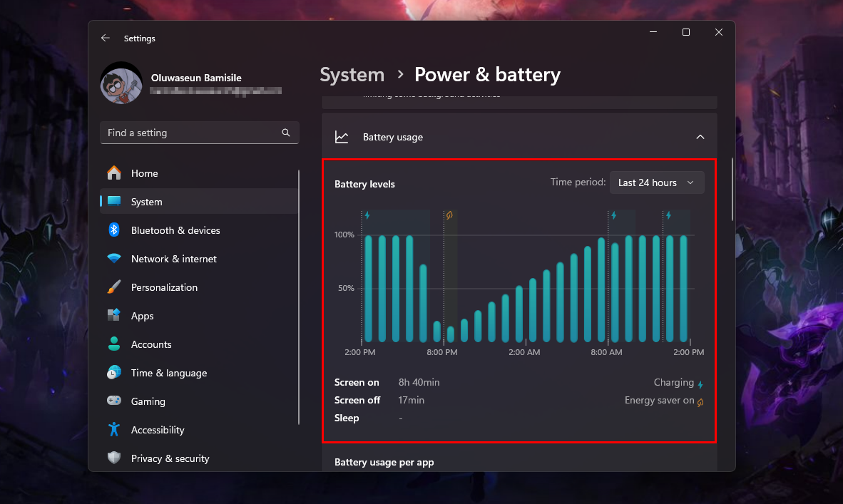Click the Accounts person icon
Viewport: 843px width, 504px height.
pos(114,344)
